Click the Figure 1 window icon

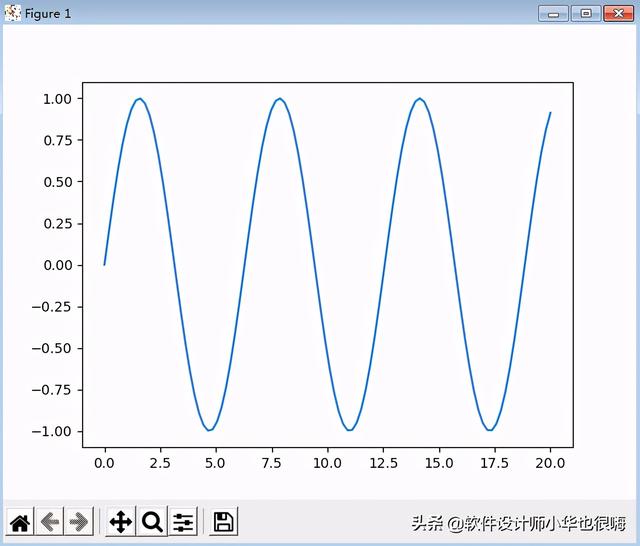12,13
